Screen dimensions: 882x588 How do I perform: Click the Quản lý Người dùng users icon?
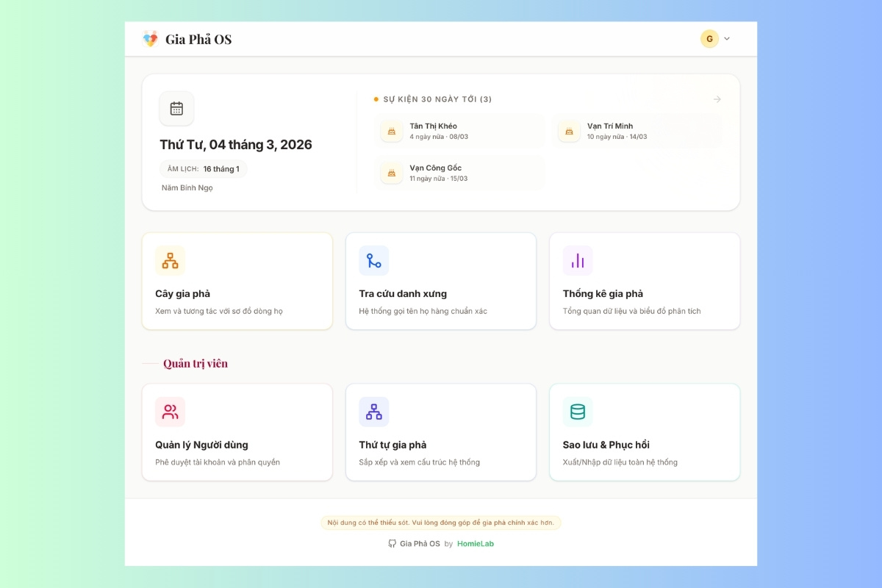coord(170,412)
